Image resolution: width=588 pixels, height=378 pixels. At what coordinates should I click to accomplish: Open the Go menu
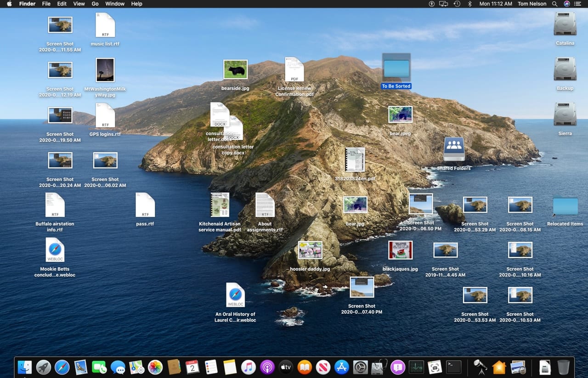click(x=95, y=4)
